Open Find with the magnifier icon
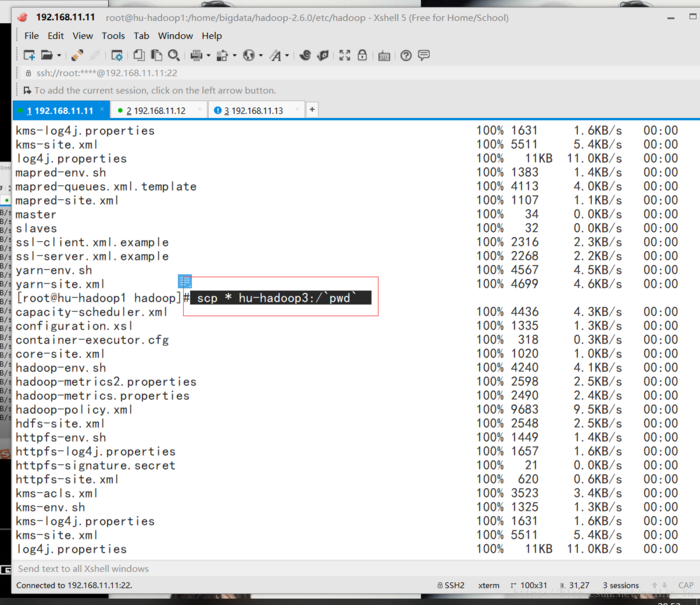 pyautogui.click(x=174, y=55)
